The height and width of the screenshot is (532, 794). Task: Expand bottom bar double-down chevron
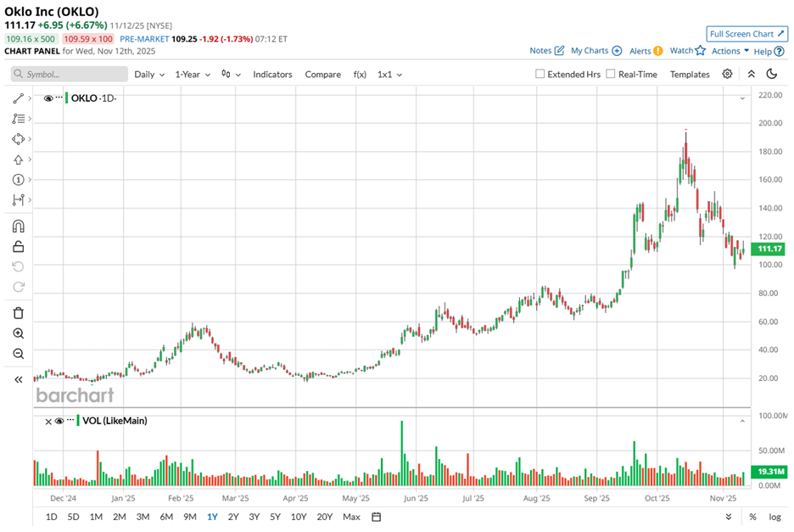tap(728, 517)
